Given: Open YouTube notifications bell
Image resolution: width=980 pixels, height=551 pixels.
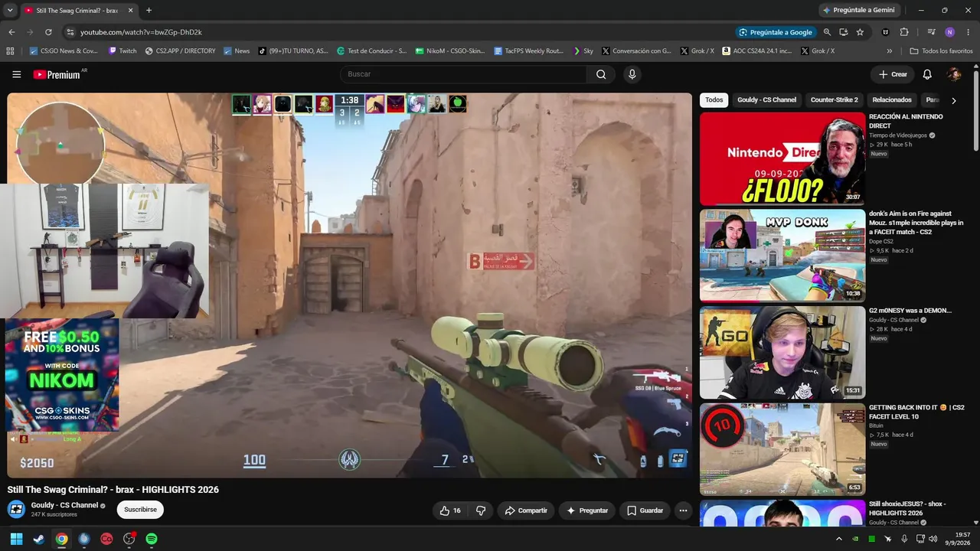Looking at the screenshot, I should [927, 74].
